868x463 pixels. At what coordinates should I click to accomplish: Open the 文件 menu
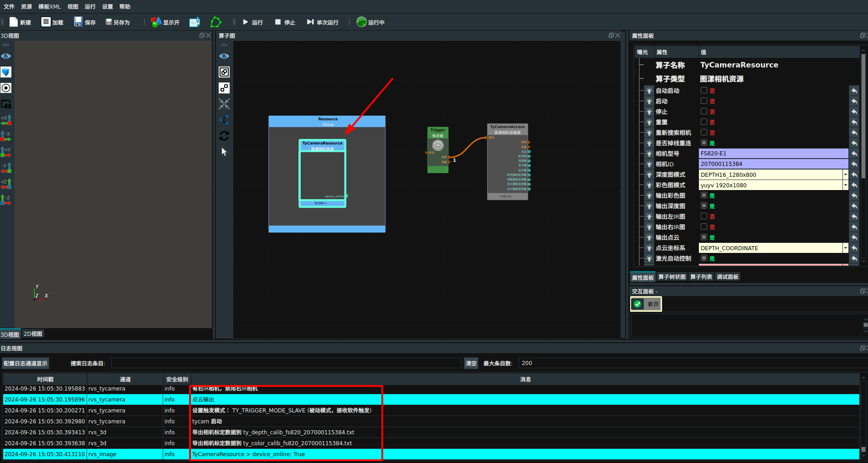[x=9, y=6]
